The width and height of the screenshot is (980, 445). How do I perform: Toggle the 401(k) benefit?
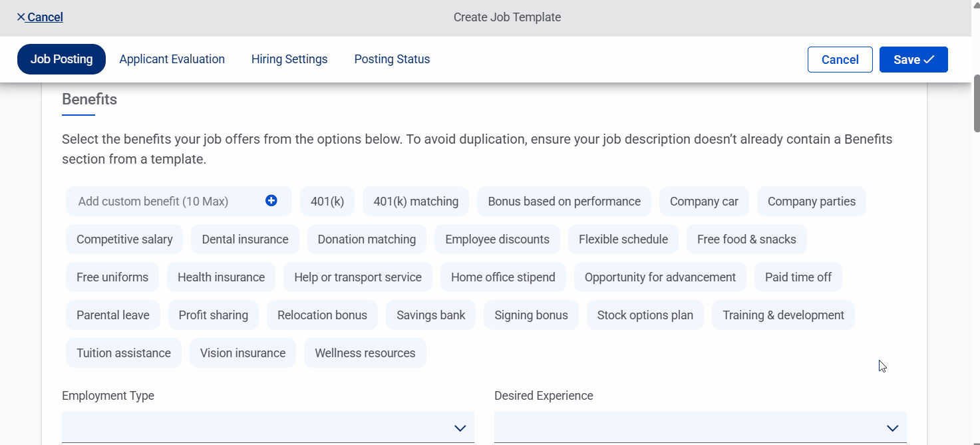click(327, 201)
